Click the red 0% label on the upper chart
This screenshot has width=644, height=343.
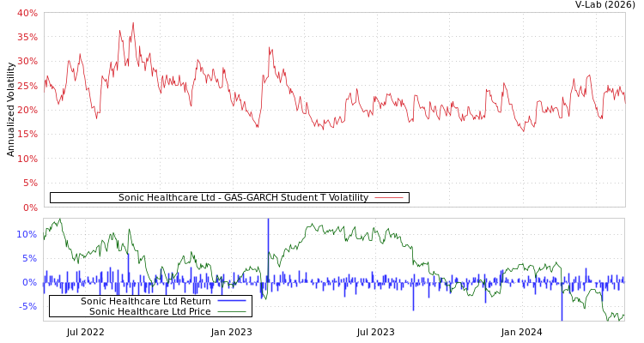click(x=30, y=208)
